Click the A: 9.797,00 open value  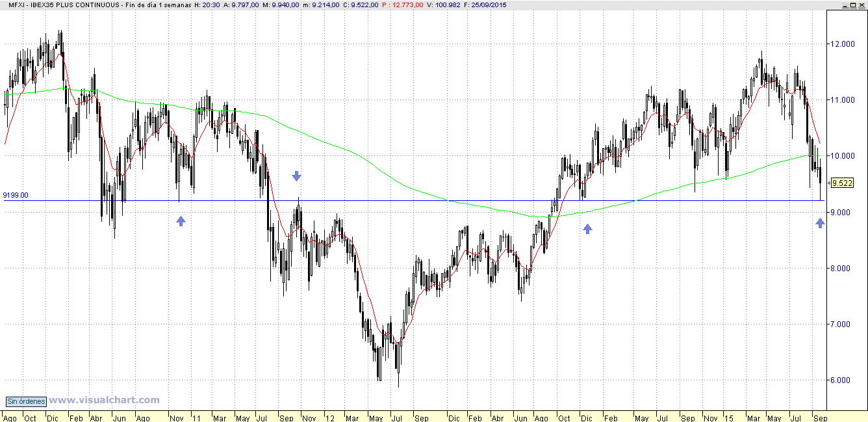tap(241, 5)
